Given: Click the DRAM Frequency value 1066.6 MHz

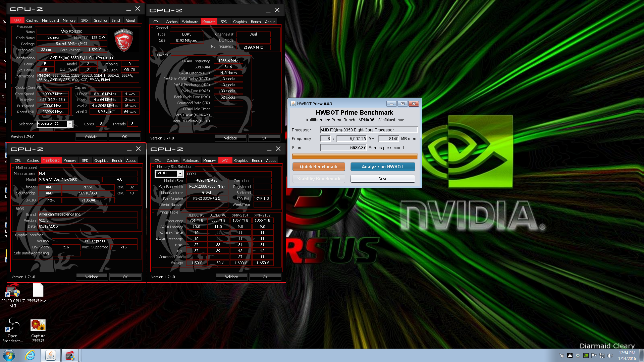Looking at the screenshot, I should coord(228,61).
